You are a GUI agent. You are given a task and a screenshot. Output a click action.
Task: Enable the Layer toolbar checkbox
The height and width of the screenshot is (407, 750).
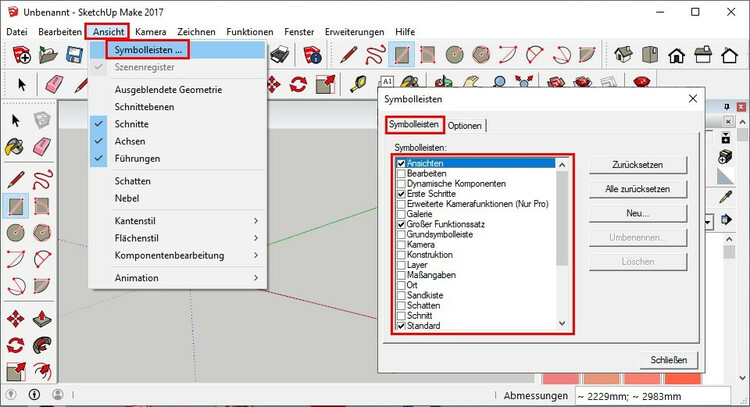coord(401,265)
